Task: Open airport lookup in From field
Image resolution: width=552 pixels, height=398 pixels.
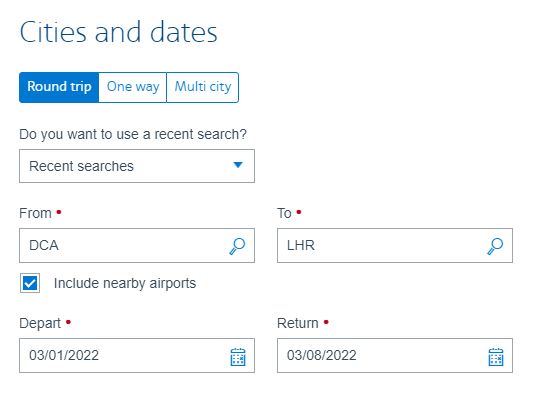Action: tap(237, 246)
